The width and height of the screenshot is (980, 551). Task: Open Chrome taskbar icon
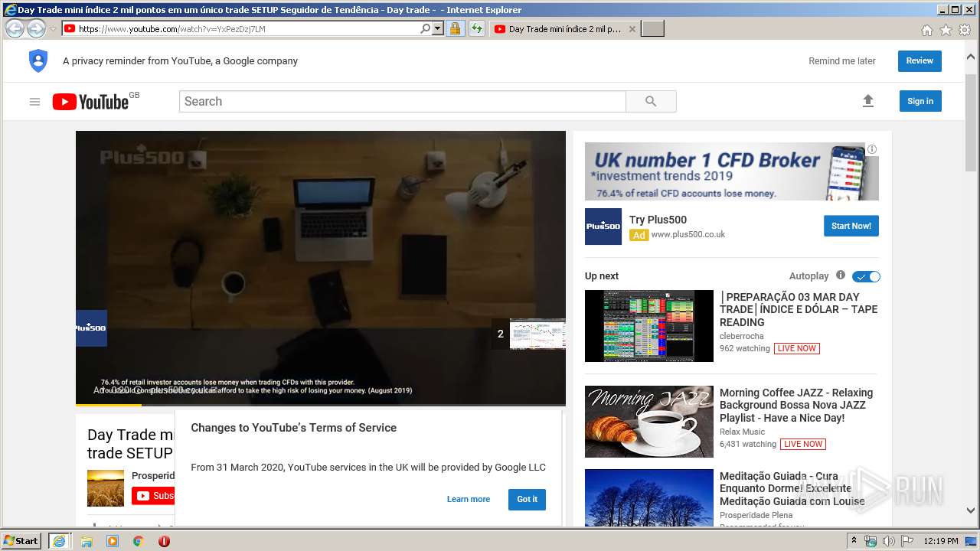(x=138, y=541)
